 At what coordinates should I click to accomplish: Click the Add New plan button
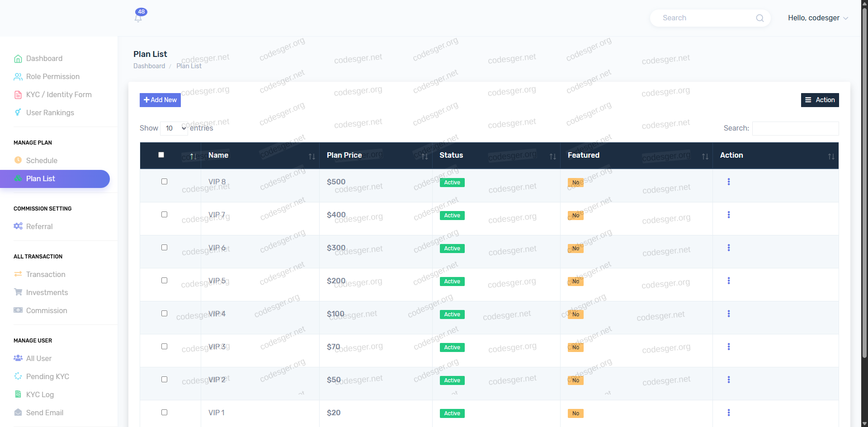coord(160,100)
